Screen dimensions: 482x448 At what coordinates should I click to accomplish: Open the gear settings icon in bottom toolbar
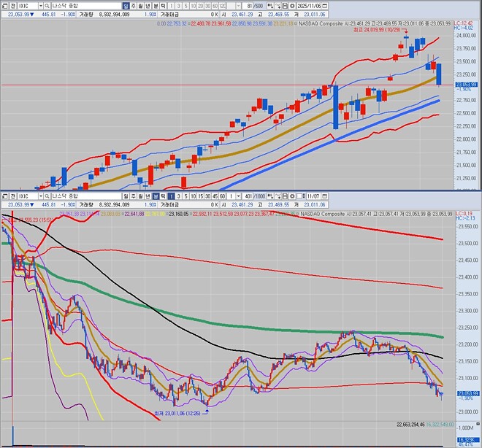[292, 196]
